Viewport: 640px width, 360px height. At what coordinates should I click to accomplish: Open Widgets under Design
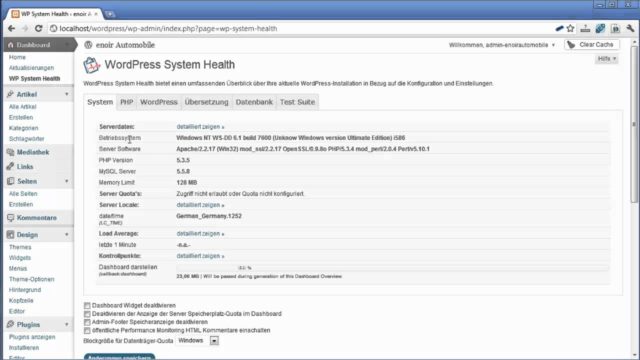click(20, 258)
